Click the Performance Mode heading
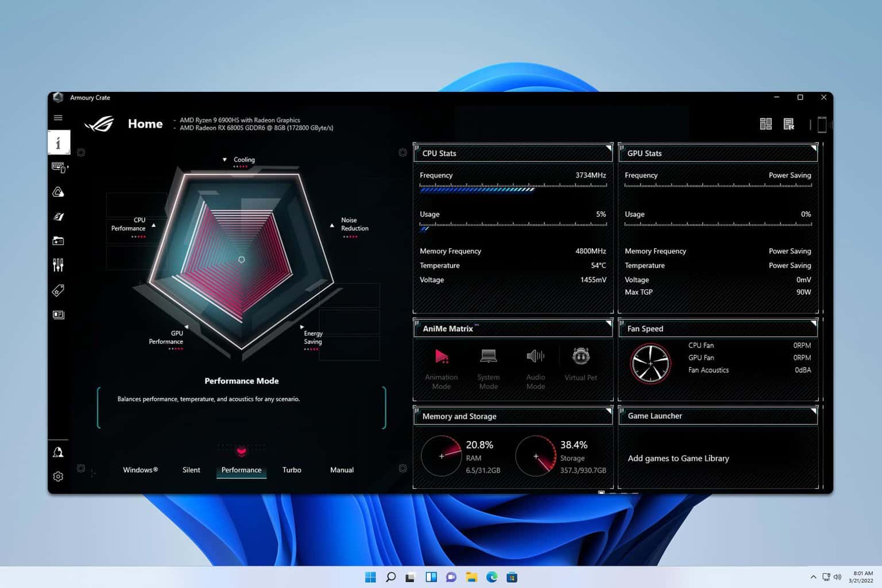Screen dimensions: 882x588 pos(242,381)
